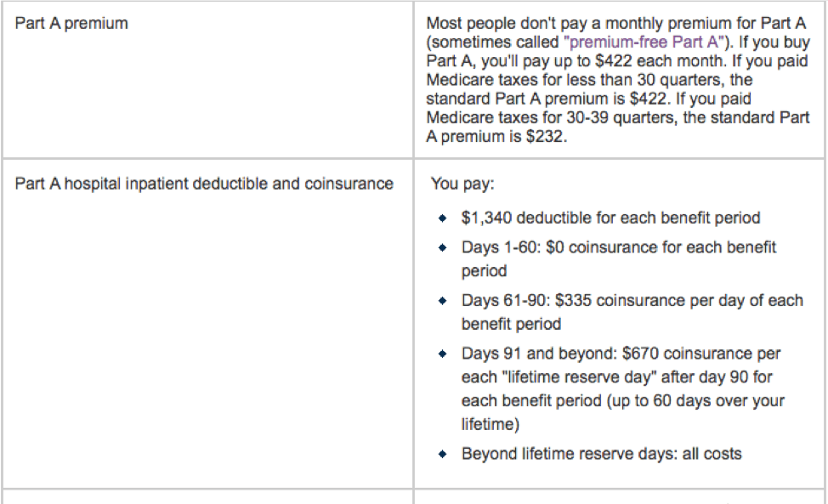This screenshot has width=828, height=504.
Task: Click the "A premium is $232." text
Action: (496, 137)
